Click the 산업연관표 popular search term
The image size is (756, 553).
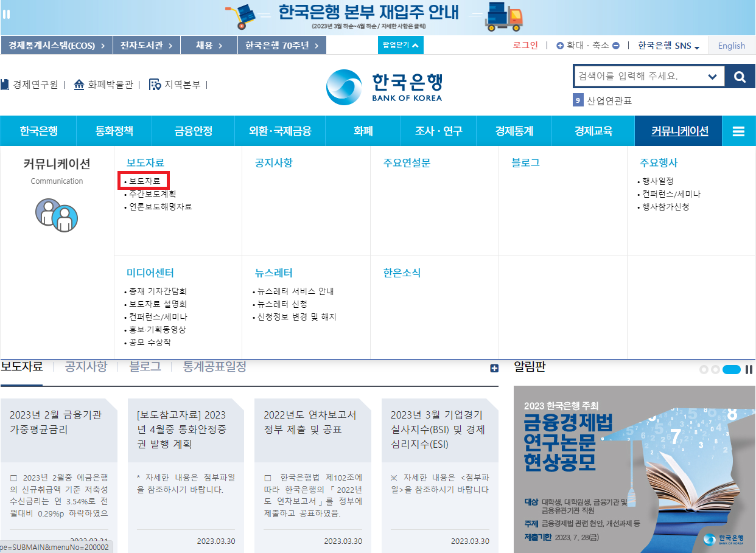(x=609, y=101)
